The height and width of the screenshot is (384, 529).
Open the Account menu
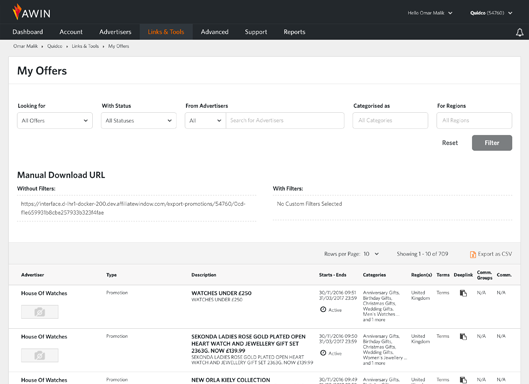(71, 32)
